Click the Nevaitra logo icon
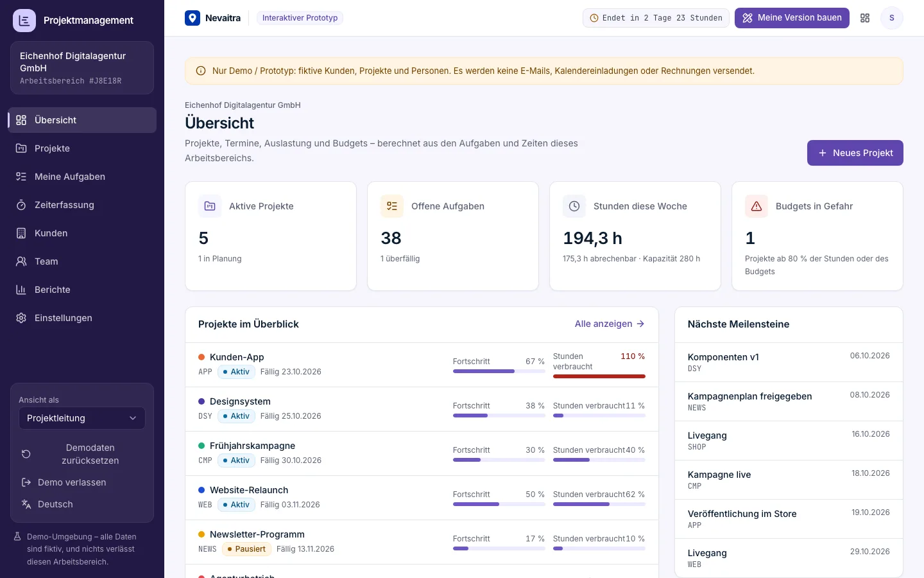 193,18
